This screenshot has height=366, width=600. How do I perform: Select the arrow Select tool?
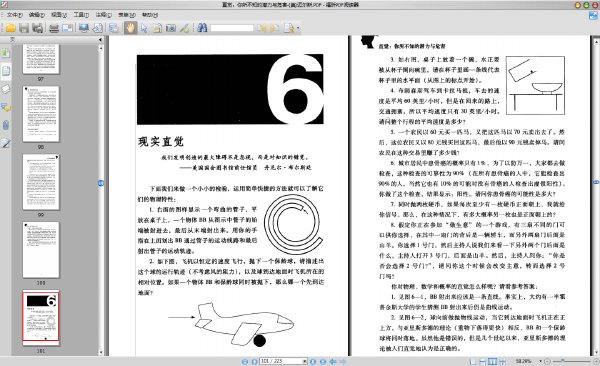(144, 28)
